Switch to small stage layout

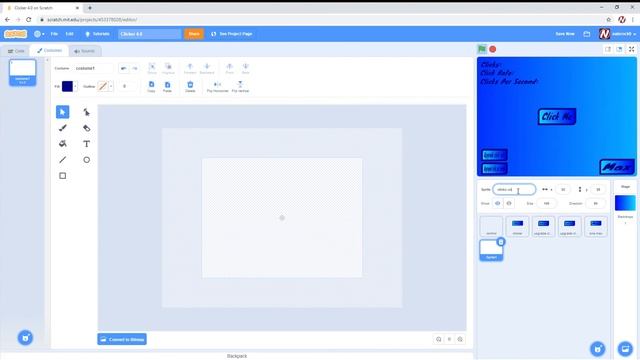[608, 49]
